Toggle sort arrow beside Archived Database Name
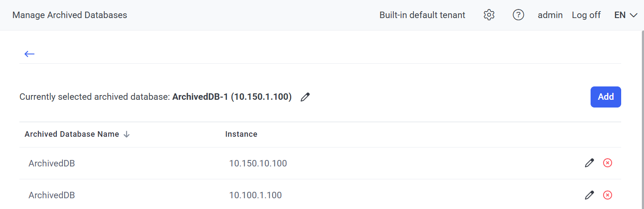644x209 pixels. pos(127,134)
